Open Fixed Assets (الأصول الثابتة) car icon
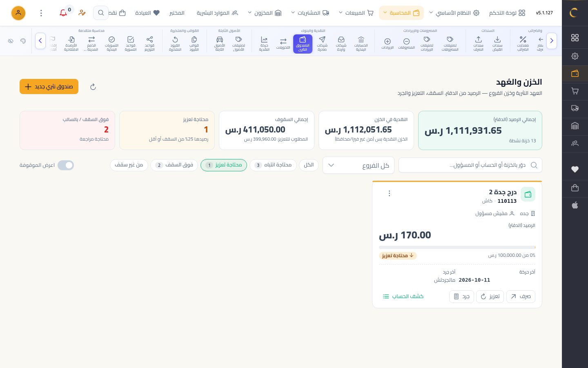Screen dimensions: 588x368 click(x=220, y=43)
